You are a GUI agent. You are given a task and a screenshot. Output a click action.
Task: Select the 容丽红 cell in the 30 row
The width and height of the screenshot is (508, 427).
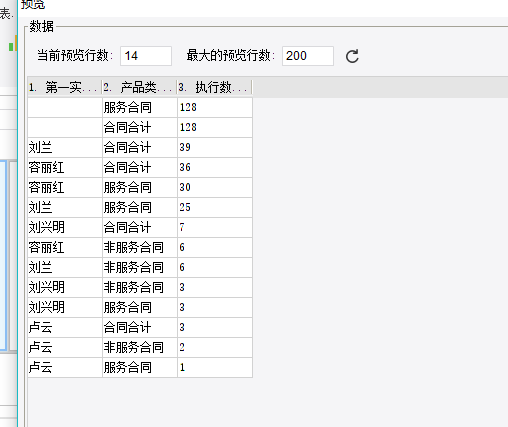pyautogui.click(x=65, y=187)
